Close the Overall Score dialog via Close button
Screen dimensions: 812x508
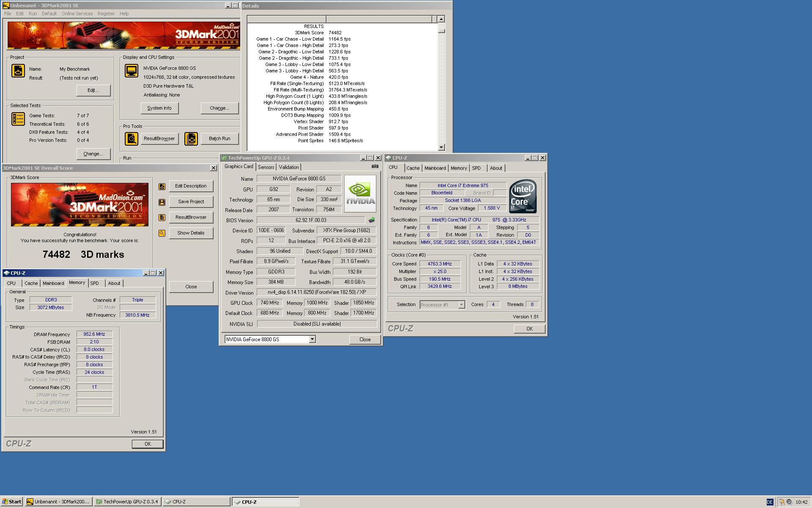191,287
